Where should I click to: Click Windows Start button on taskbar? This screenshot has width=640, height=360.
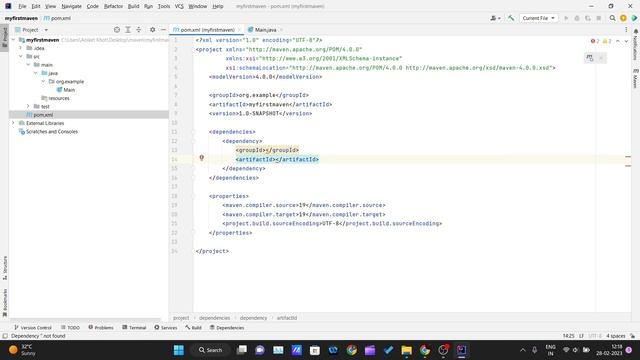coord(179,350)
